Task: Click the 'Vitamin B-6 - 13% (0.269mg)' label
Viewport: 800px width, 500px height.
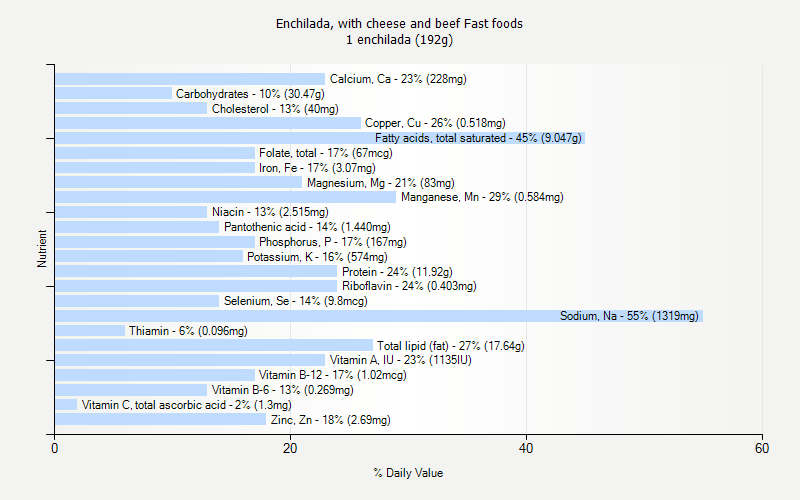Action: click(x=283, y=390)
